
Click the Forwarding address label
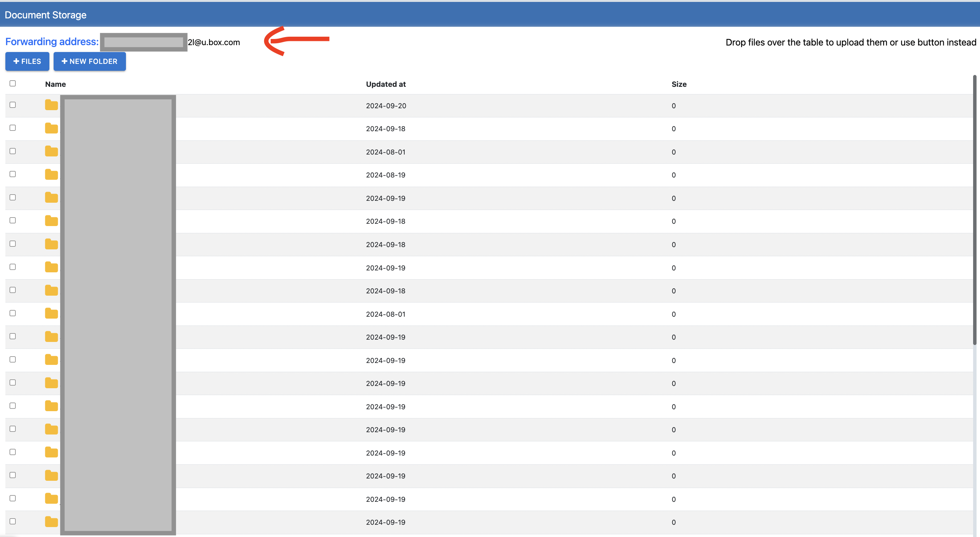pos(52,42)
